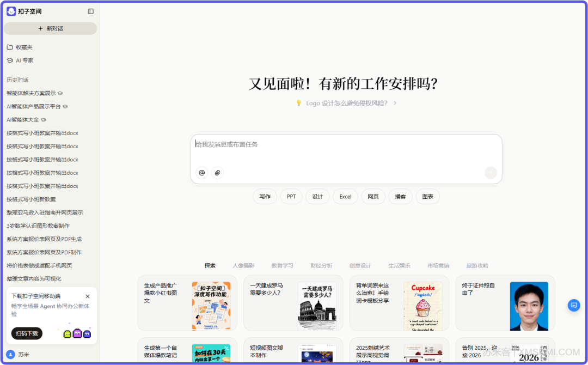Click the @ mention icon
This screenshot has width=588, height=365.
coord(202,173)
